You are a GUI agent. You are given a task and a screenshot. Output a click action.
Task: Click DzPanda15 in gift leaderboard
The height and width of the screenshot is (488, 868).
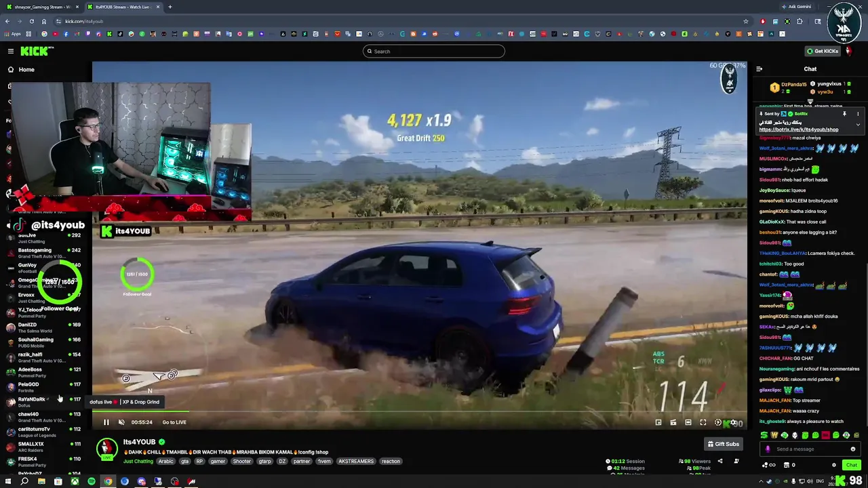(793, 85)
